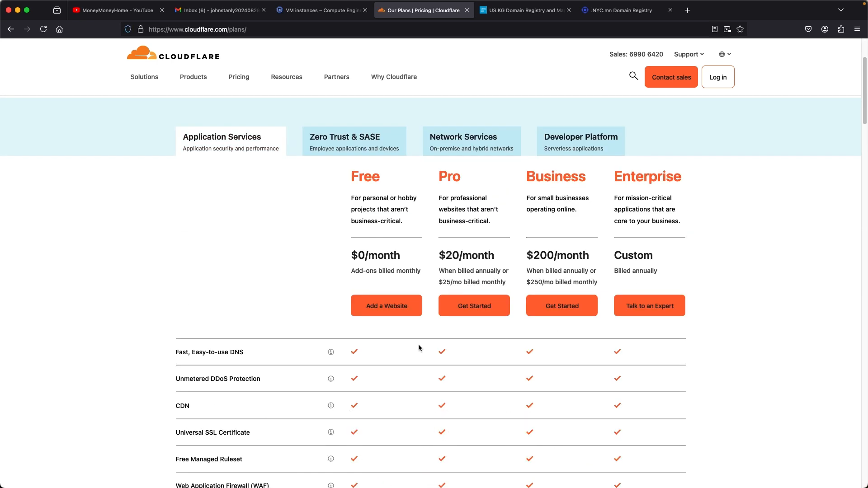The width and height of the screenshot is (868, 488).
Task: Close the US.KG Domain Registry tab
Action: click(x=569, y=10)
